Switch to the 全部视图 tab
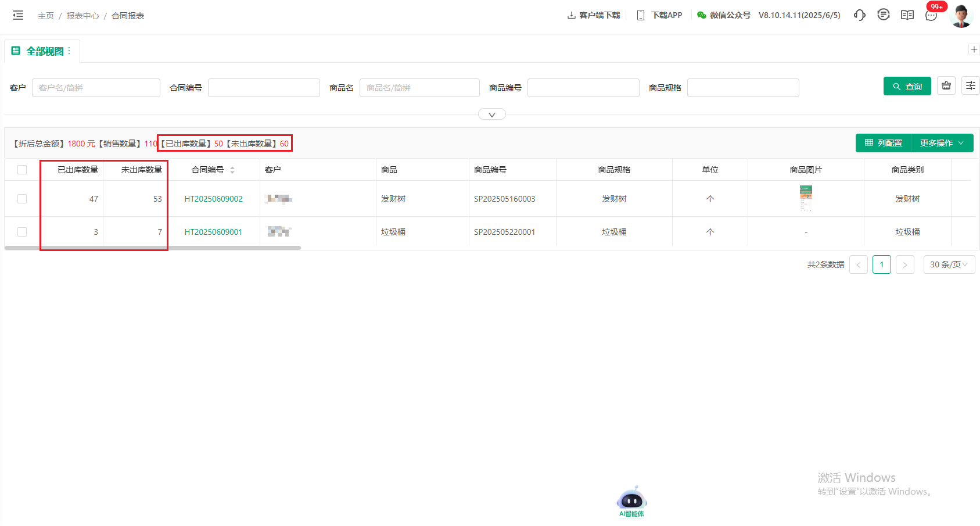 [x=44, y=51]
